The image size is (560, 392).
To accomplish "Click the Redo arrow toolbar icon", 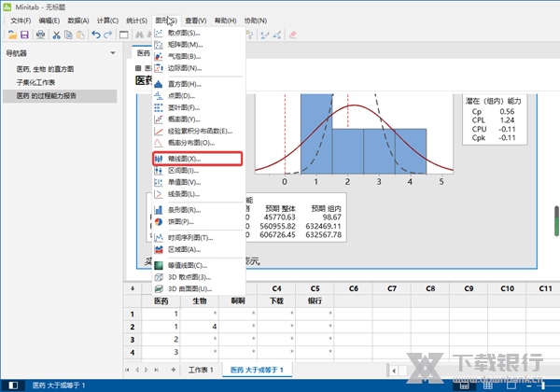I will tap(109, 35).
